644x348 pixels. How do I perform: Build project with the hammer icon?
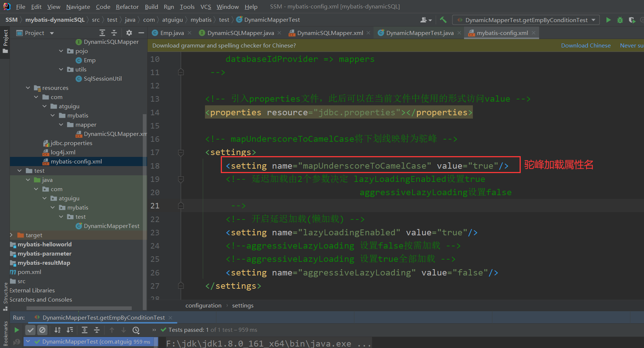point(443,20)
